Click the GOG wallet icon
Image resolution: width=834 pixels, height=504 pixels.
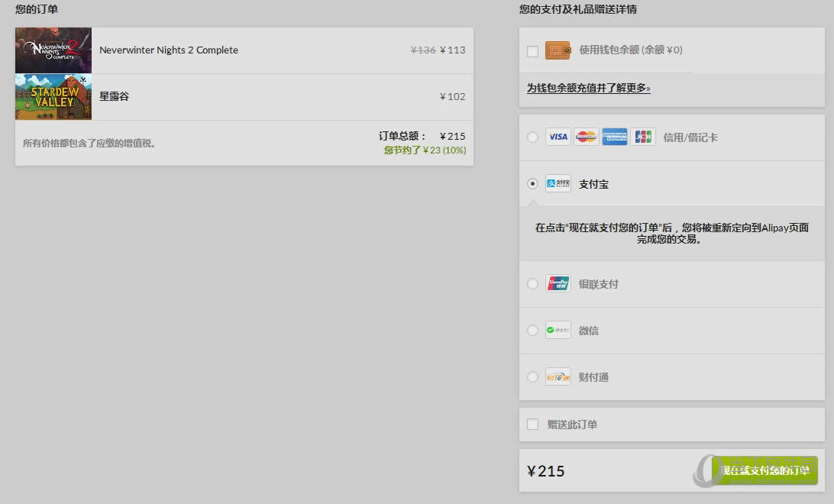pos(558,50)
